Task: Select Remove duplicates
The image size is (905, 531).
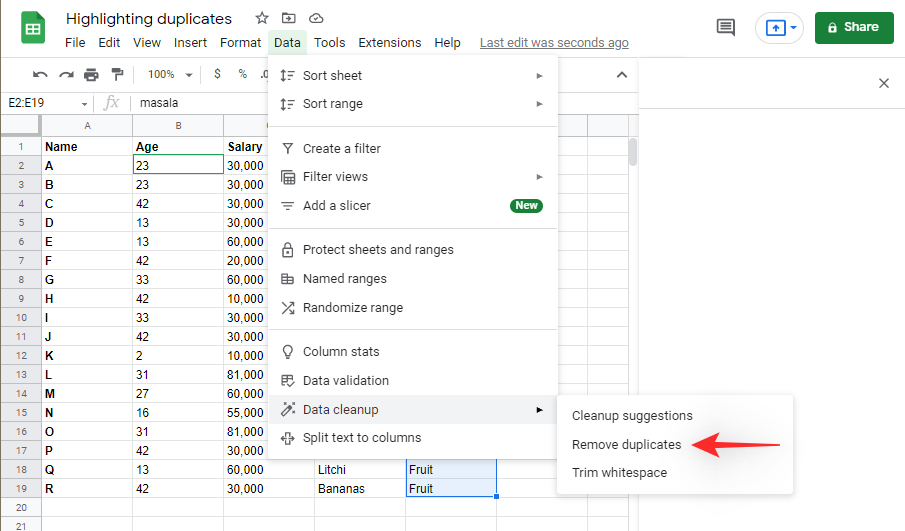Action: coord(675,444)
